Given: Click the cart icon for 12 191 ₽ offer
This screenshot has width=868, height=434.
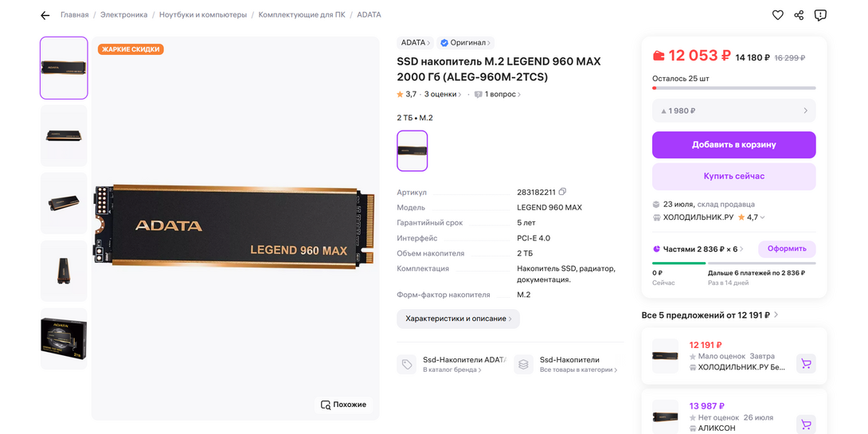Looking at the screenshot, I should tap(806, 364).
